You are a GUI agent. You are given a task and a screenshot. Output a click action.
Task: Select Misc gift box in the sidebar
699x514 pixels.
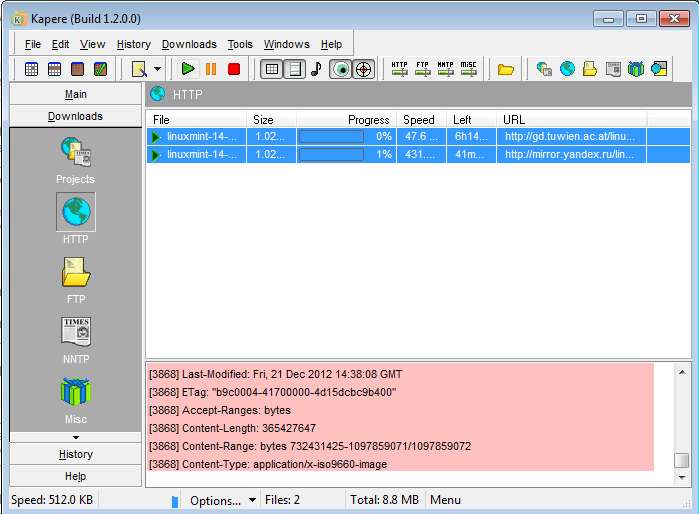point(75,400)
